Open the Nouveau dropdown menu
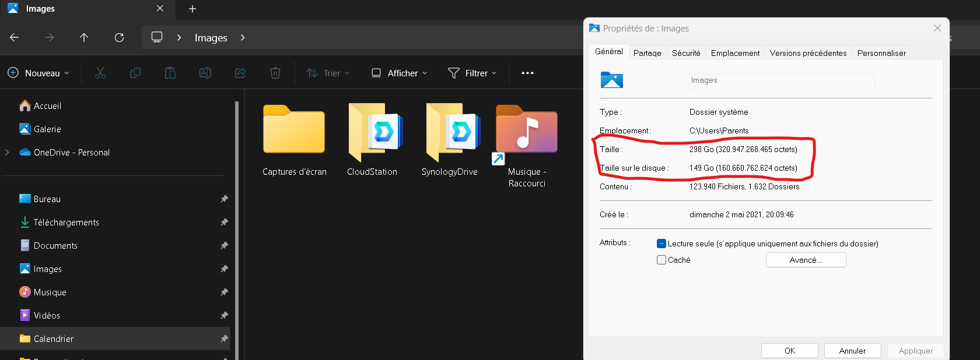Image resolution: width=980 pixels, height=360 pixels. [x=39, y=73]
